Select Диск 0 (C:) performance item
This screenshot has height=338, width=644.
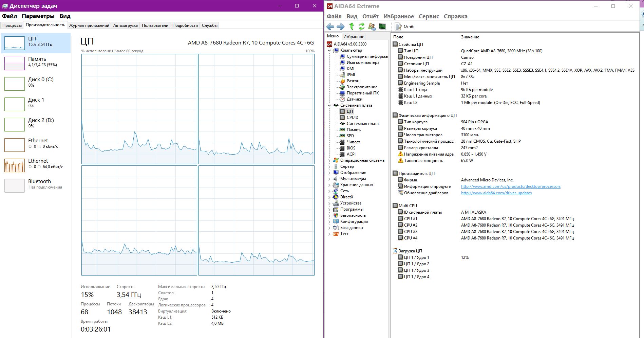36,84
